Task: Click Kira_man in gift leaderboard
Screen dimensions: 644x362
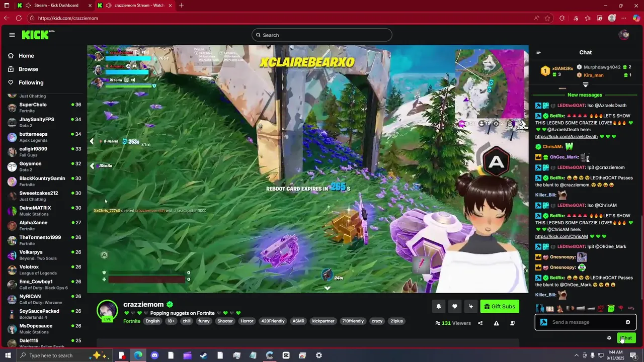Action: coord(594,75)
